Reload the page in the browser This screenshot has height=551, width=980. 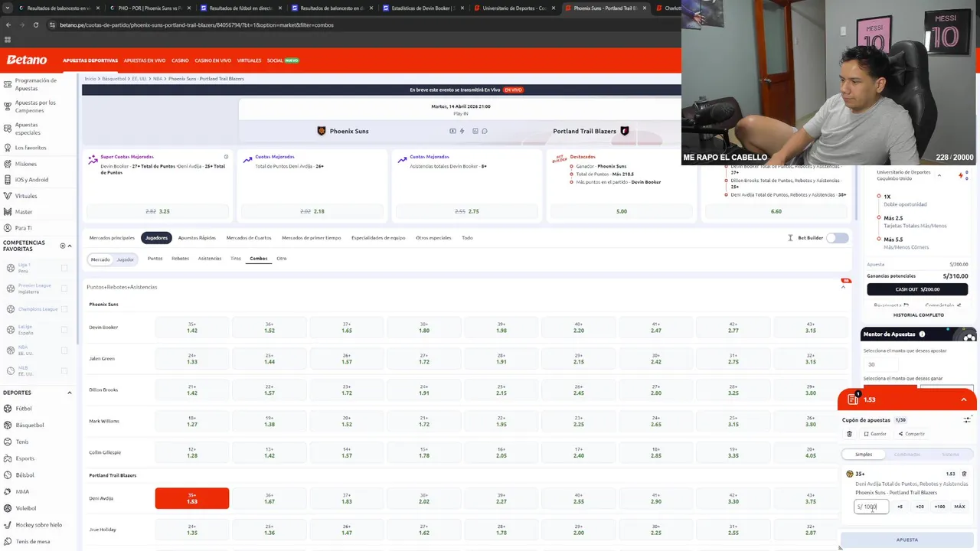[36, 24]
